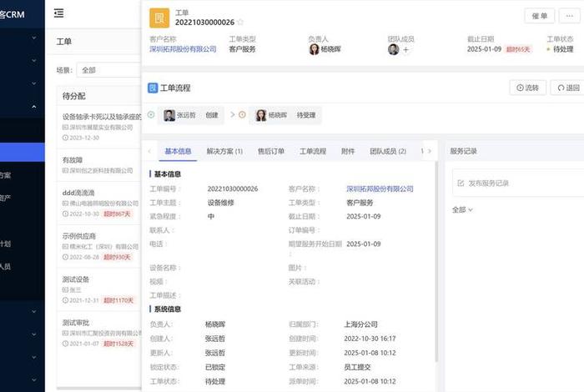Open the ddd滴滴滴 work order card
584x392 pixels.
(x=99, y=203)
